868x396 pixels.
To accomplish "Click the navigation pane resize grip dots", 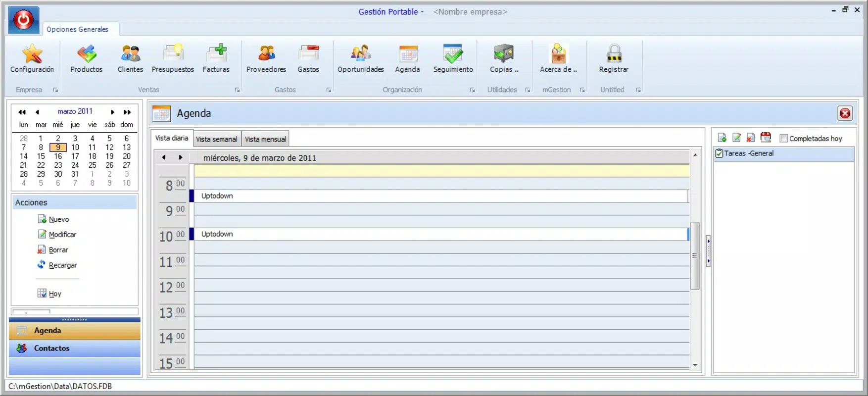I will 74,320.
